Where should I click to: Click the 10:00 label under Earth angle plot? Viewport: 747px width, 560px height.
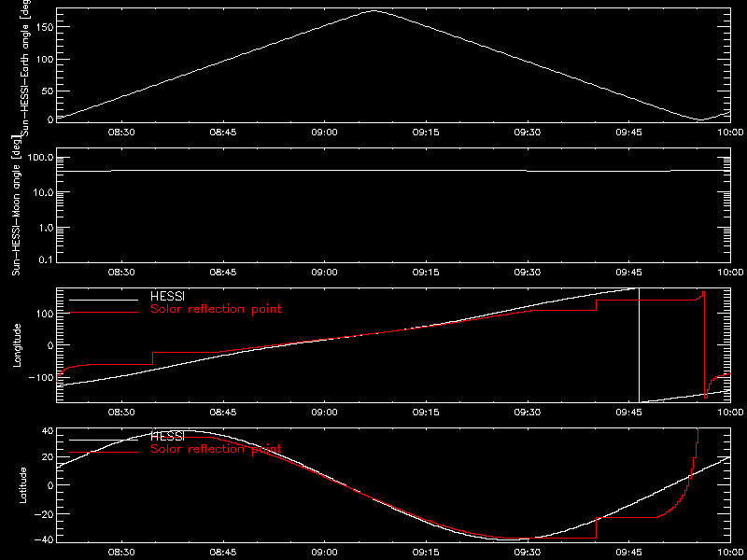(730, 133)
